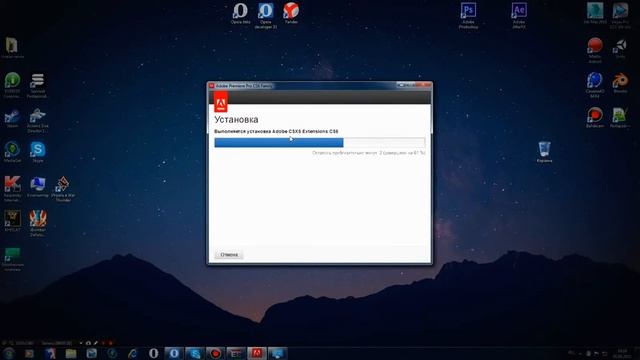Click the red Adobe logo in the installer
The image size is (640, 360).
pos(221,101)
